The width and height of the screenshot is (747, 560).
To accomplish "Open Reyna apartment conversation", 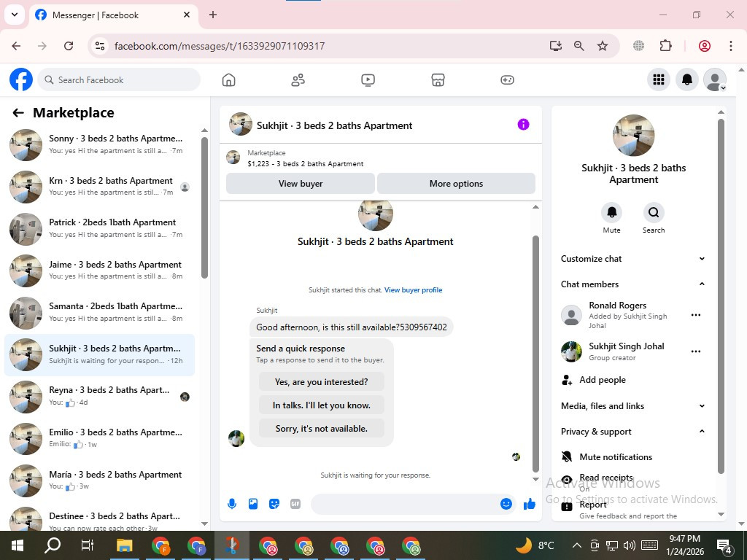I will (x=99, y=397).
